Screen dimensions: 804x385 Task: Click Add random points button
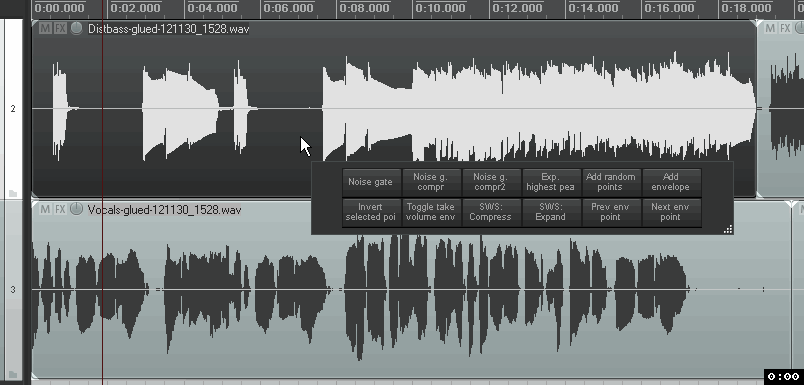tap(611, 182)
